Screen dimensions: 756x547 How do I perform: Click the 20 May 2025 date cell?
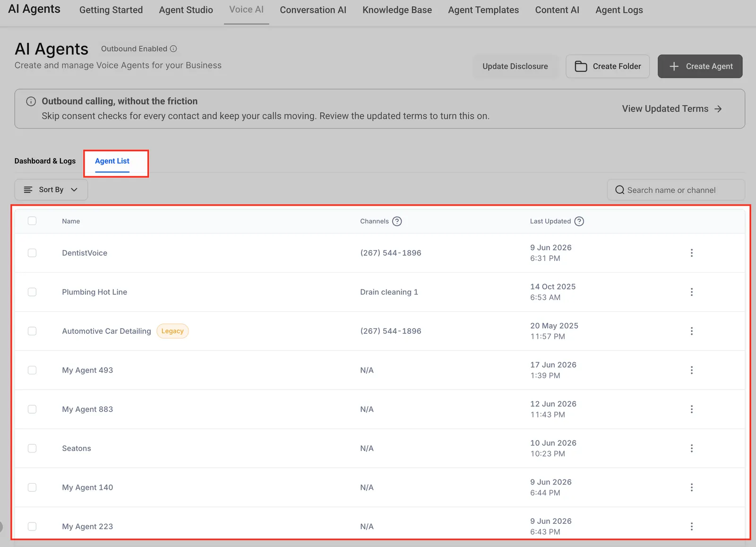coord(554,331)
